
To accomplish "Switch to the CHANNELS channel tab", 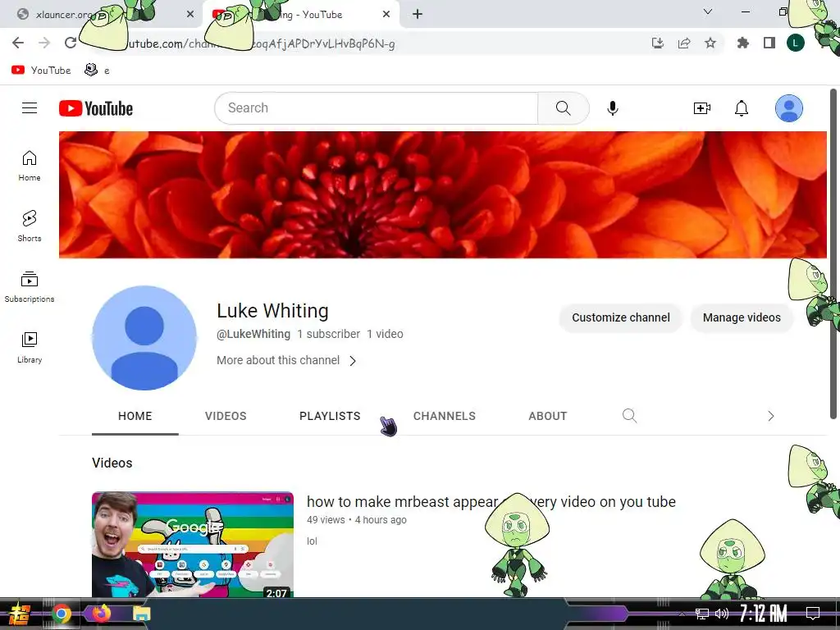I will coord(444,416).
